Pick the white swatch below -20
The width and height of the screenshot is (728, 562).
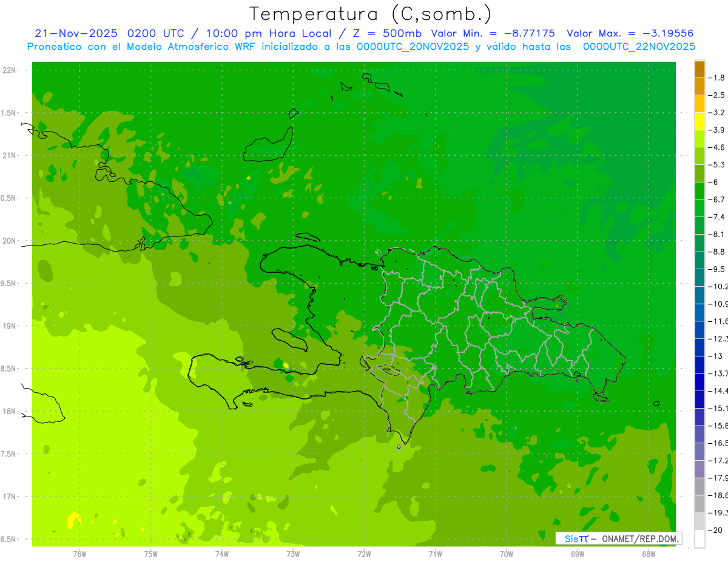point(699,539)
